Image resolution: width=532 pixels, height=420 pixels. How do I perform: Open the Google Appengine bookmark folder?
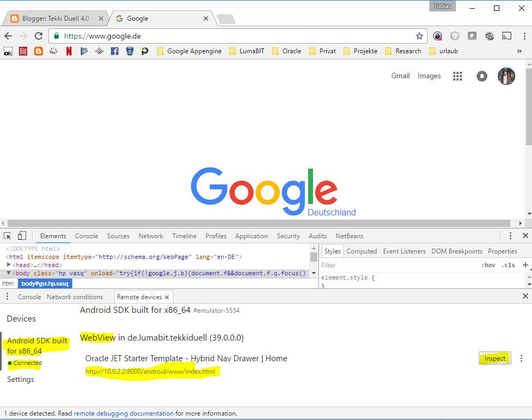click(x=189, y=51)
